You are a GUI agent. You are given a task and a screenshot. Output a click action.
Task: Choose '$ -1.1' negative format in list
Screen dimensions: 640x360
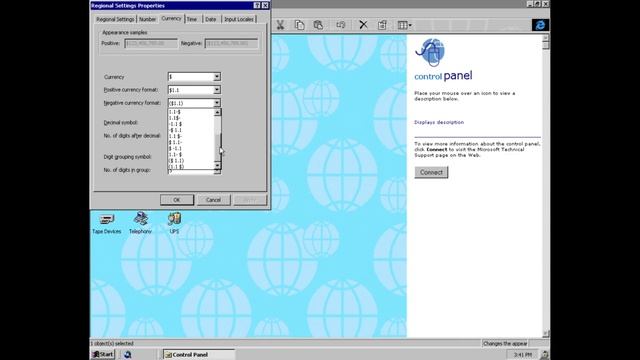[191, 149]
